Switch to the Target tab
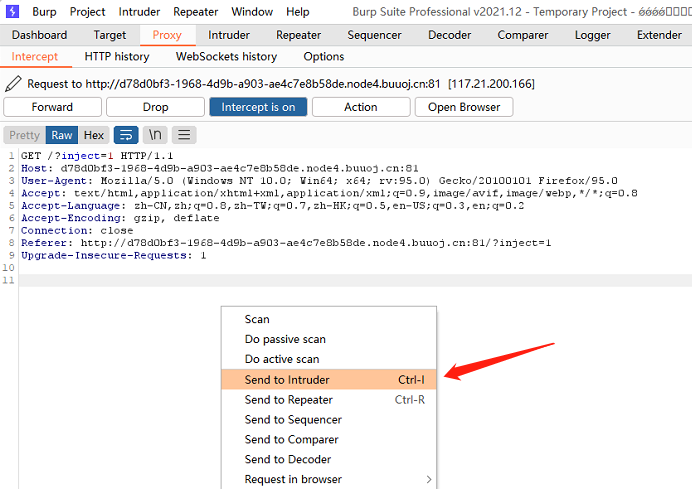Image resolution: width=692 pixels, height=489 pixels. coord(109,35)
